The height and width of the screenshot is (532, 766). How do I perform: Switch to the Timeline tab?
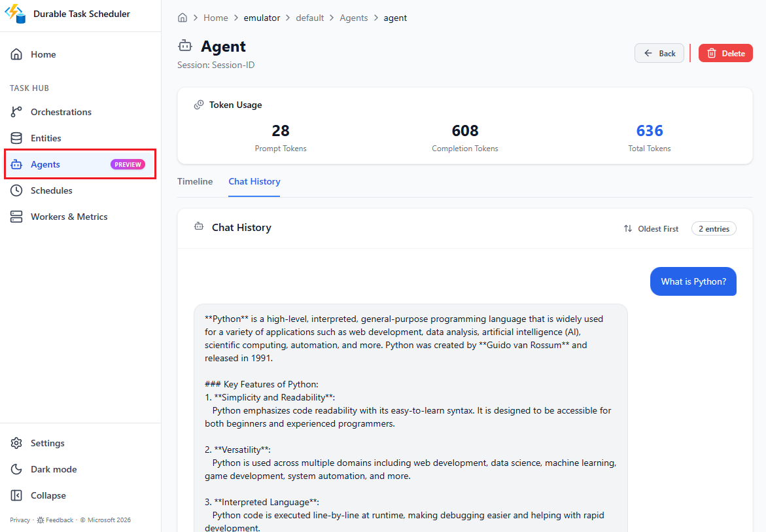coord(195,181)
